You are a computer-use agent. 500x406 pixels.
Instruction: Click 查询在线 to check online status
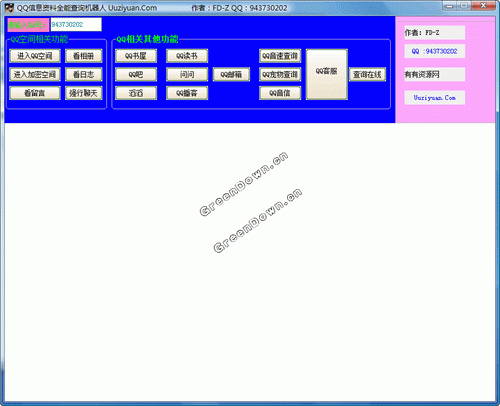coord(367,74)
